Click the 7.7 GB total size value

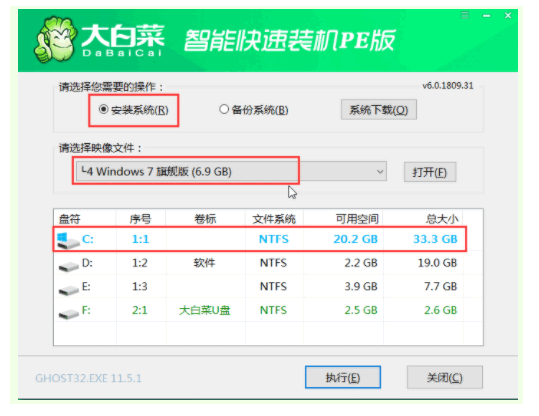pos(440,286)
